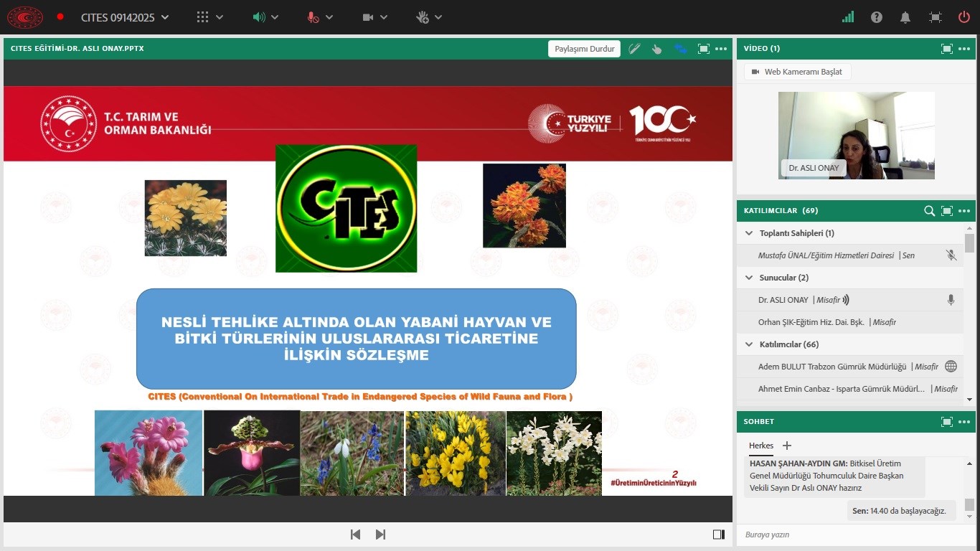Screen dimensions: 980x551
Task: Open the CITES 09142025 meeting menu
Action: pos(125,17)
